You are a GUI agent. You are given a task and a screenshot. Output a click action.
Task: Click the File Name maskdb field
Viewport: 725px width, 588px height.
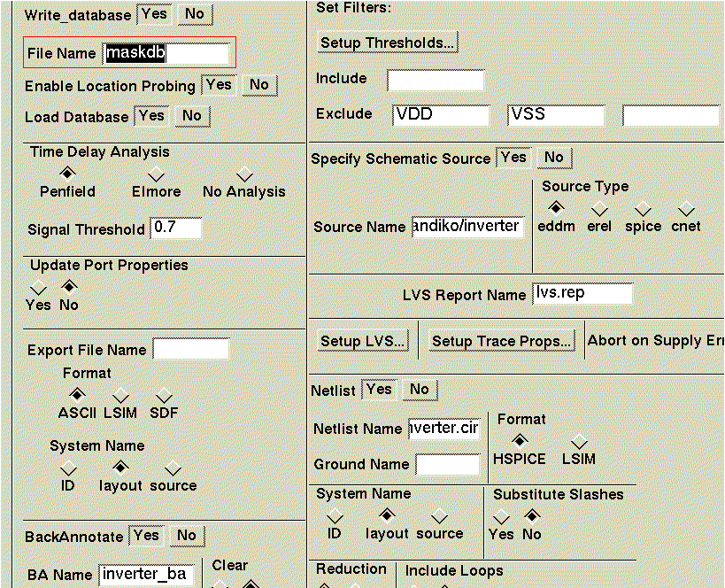tap(166, 53)
